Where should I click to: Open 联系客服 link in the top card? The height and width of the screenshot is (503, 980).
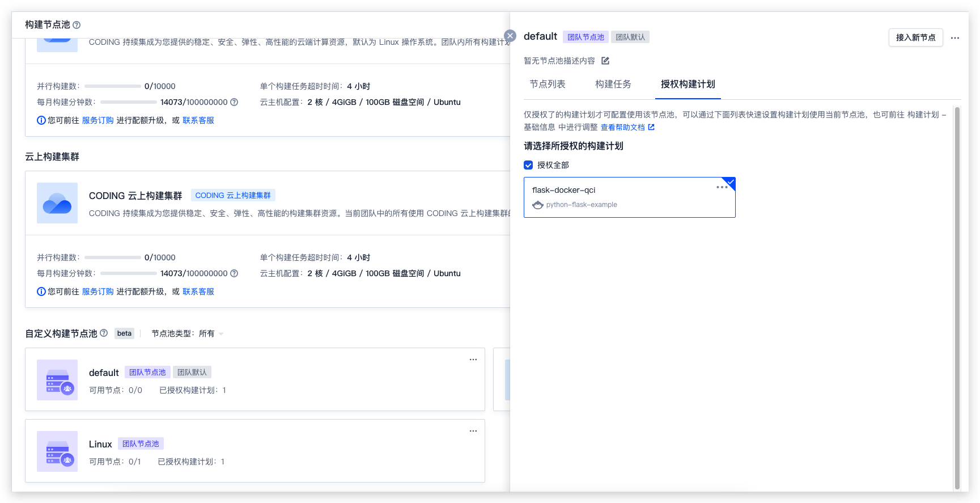coord(198,120)
